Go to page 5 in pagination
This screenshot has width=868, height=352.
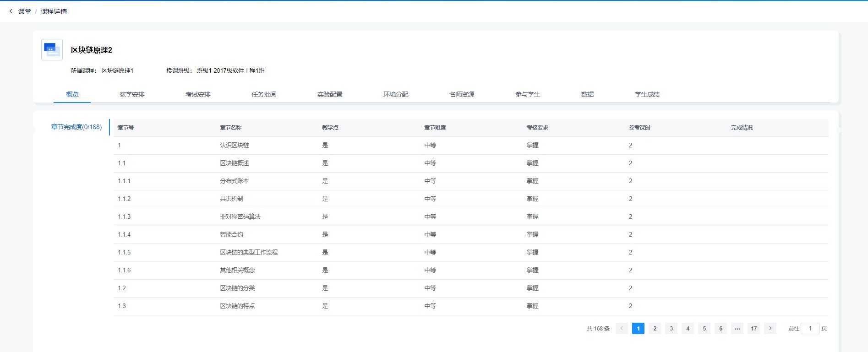click(x=704, y=328)
